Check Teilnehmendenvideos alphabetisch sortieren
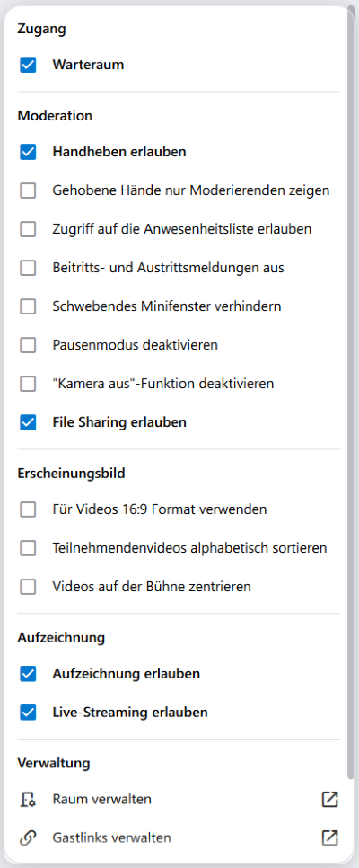Image resolution: width=359 pixels, height=868 pixels. (x=28, y=548)
